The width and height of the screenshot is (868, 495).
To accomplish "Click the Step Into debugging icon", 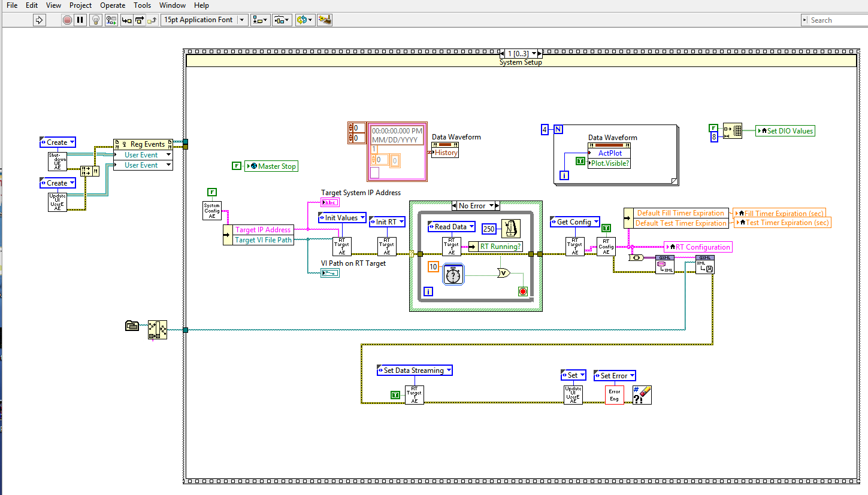I will pyautogui.click(x=126, y=20).
